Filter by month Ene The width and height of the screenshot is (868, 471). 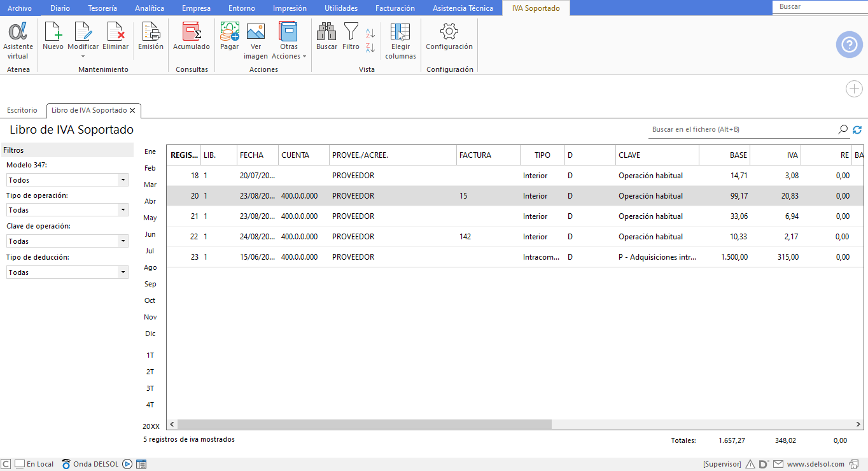tap(150, 151)
